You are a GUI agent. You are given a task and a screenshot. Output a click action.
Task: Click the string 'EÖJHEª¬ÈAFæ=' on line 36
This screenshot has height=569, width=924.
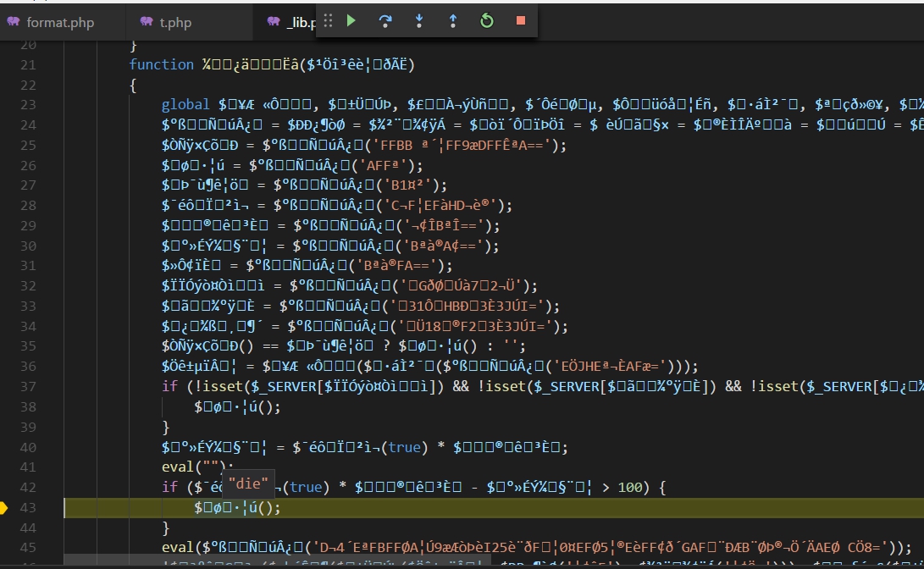pyautogui.click(x=610, y=367)
